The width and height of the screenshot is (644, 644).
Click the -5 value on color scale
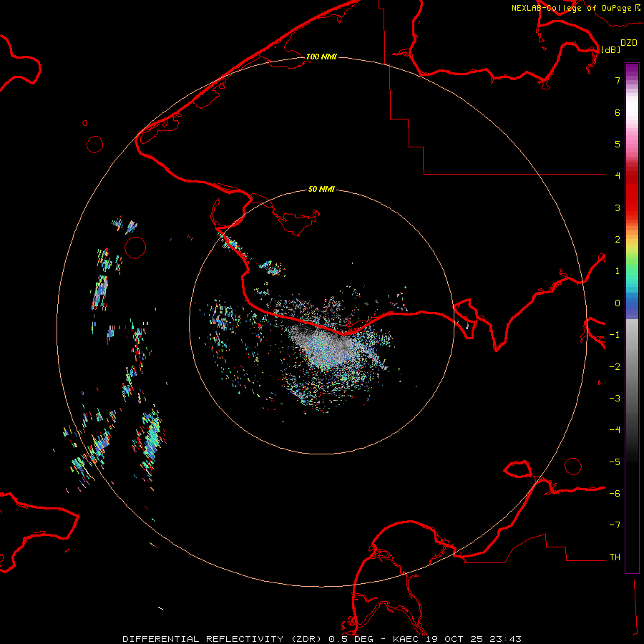pyautogui.click(x=615, y=462)
